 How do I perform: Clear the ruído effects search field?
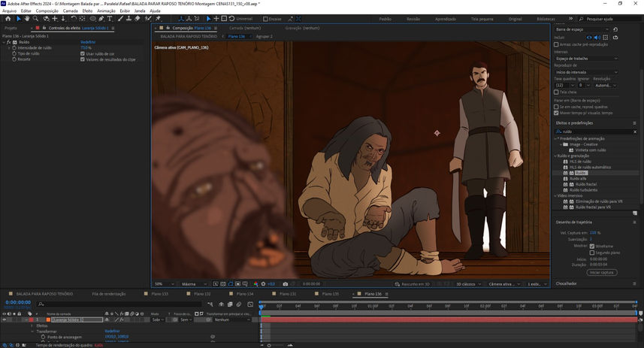tap(635, 132)
